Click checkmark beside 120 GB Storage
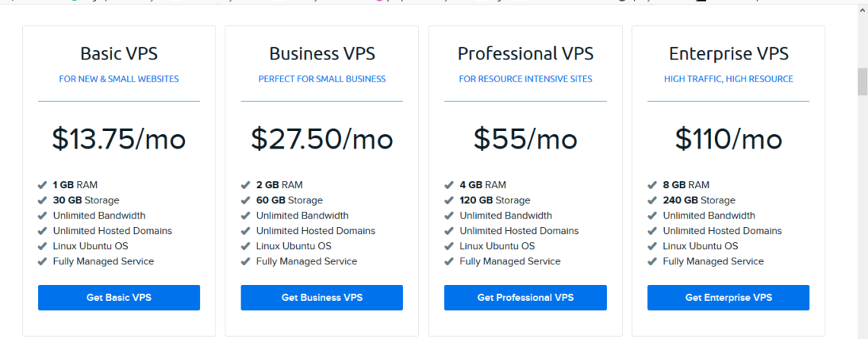This screenshot has width=868, height=339. [x=449, y=200]
